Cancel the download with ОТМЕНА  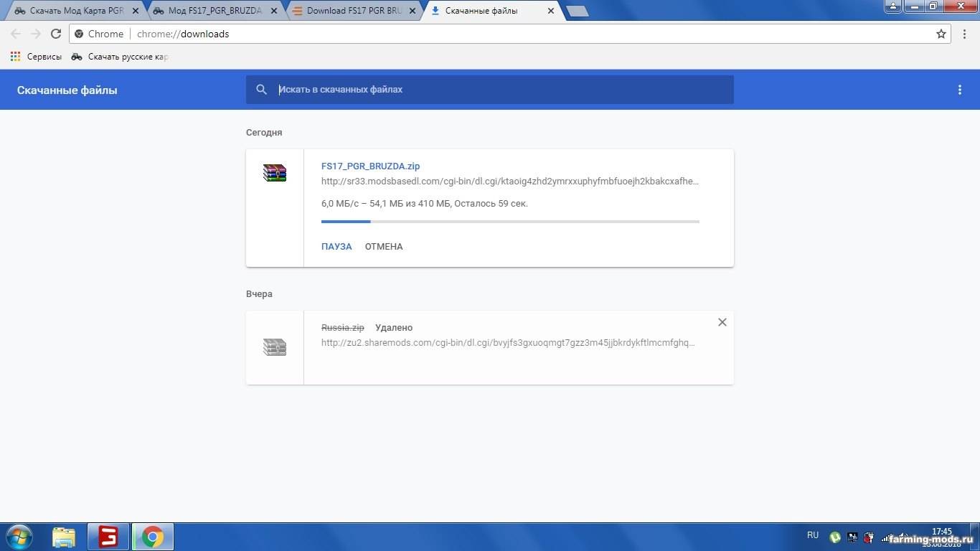coord(384,246)
